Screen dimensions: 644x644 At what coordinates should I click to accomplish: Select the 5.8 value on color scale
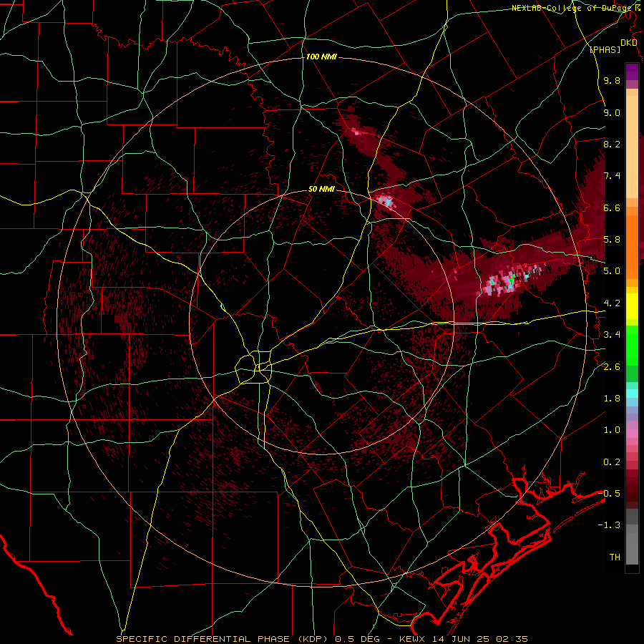pos(612,240)
